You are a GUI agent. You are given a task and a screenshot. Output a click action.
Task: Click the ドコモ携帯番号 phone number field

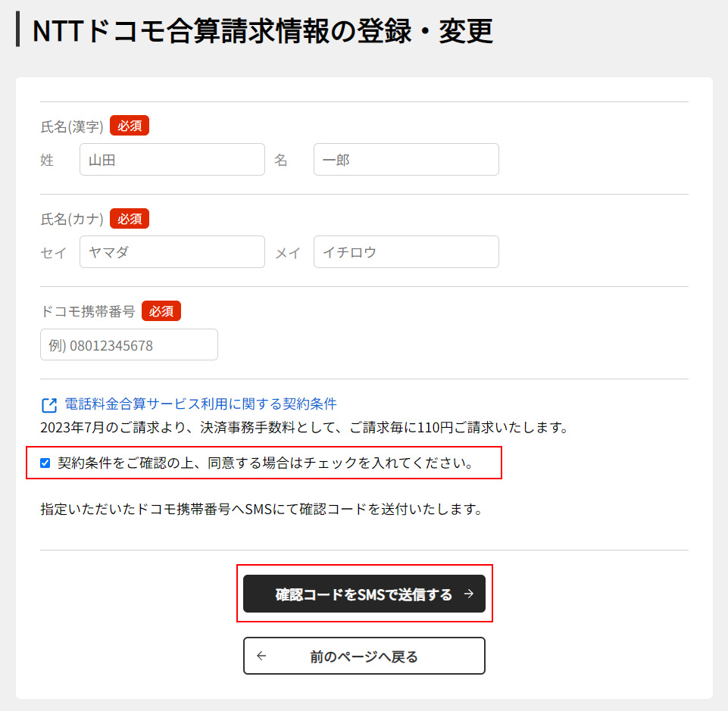[129, 345]
